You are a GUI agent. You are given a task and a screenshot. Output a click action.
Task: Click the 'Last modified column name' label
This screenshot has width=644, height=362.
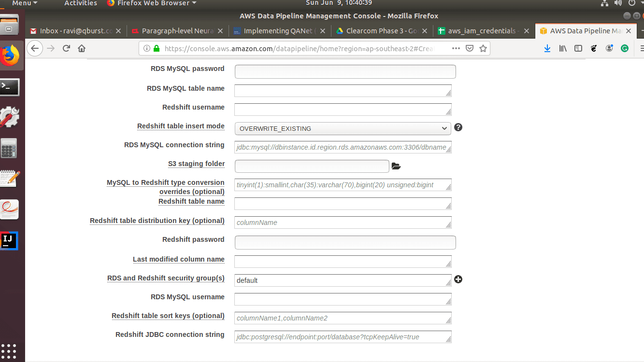[x=179, y=259]
